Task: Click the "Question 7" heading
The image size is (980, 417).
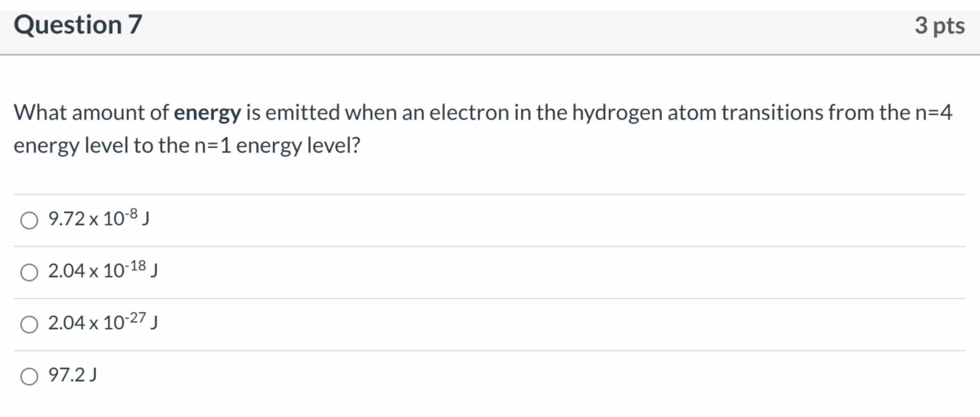Action: (x=78, y=25)
